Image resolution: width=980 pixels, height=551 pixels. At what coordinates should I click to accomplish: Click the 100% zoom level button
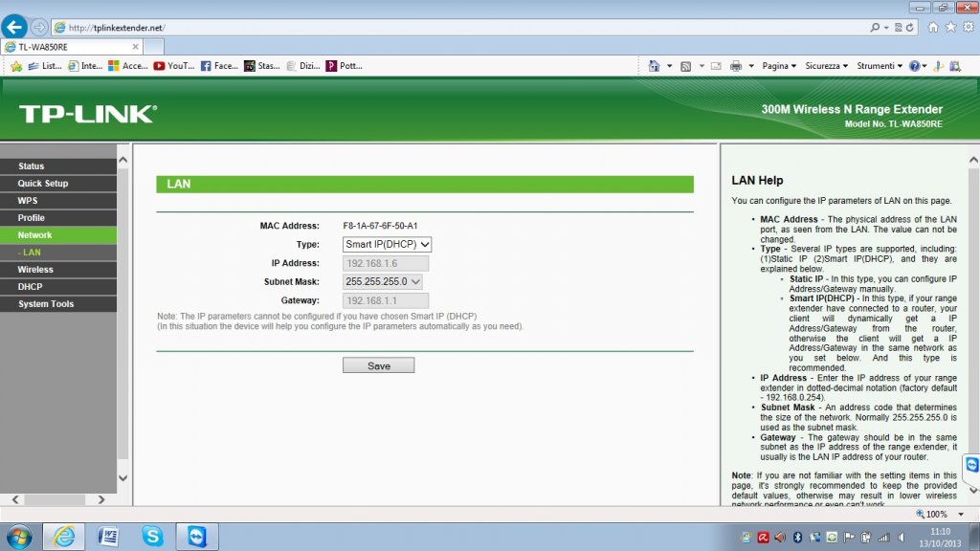pyautogui.click(x=932, y=514)
